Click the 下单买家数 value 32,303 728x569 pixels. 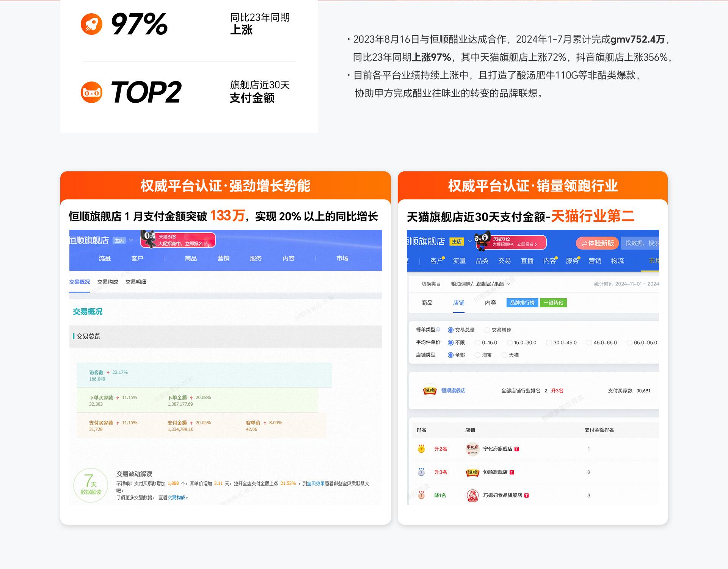pos(96,404)
